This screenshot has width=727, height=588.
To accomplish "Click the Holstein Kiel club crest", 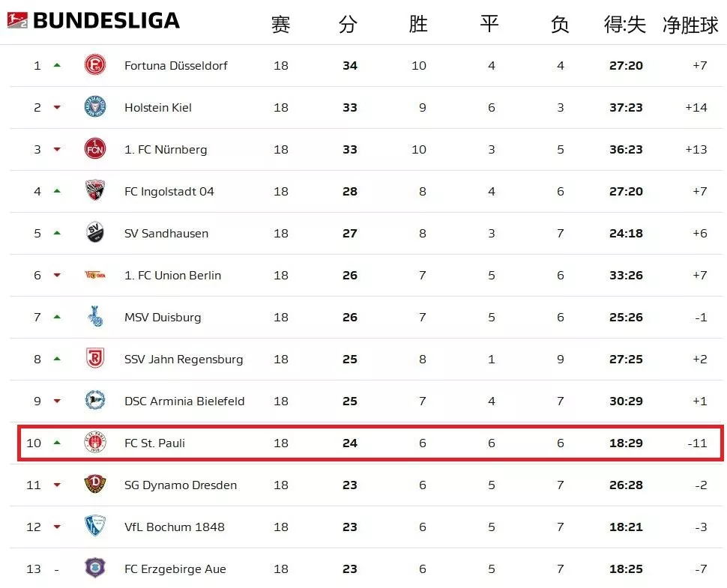I will (95, 107).
